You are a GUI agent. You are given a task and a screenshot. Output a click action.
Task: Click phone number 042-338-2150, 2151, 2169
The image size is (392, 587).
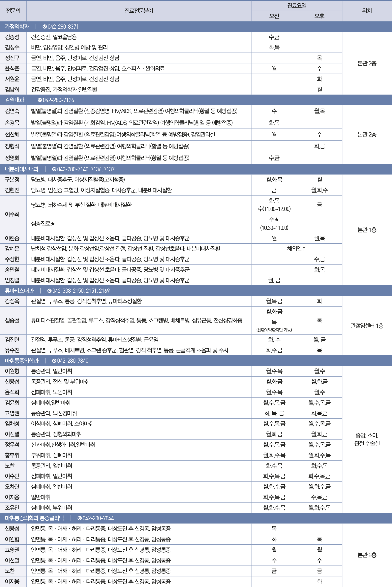click(81, 291)
